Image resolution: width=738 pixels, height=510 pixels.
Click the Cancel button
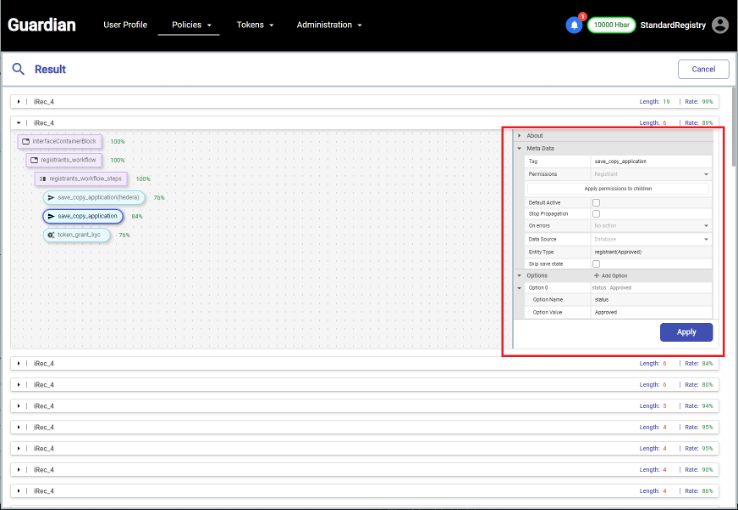click(x=703, y=69)
